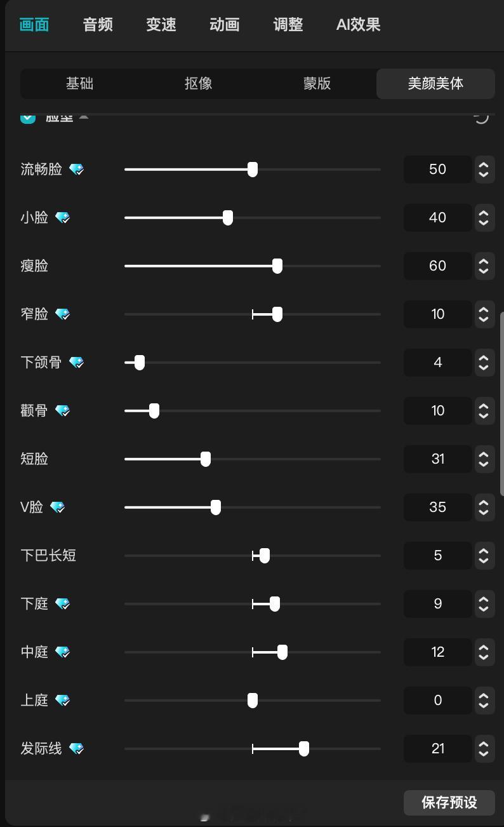Click the diamond icon next to 窄脸
The width and height of the screenshot is (504, 827).
[x=63, y=314]
